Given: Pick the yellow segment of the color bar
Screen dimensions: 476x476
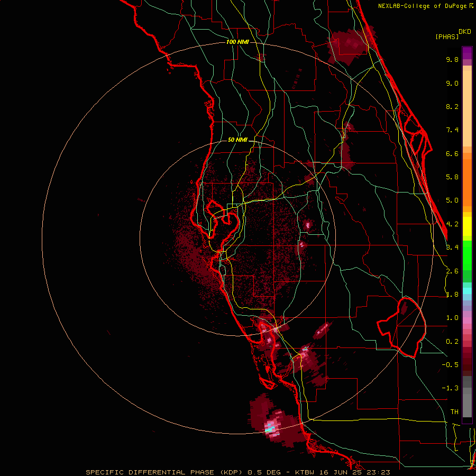Looking at the screenshot, I should [x=467, y=226].
